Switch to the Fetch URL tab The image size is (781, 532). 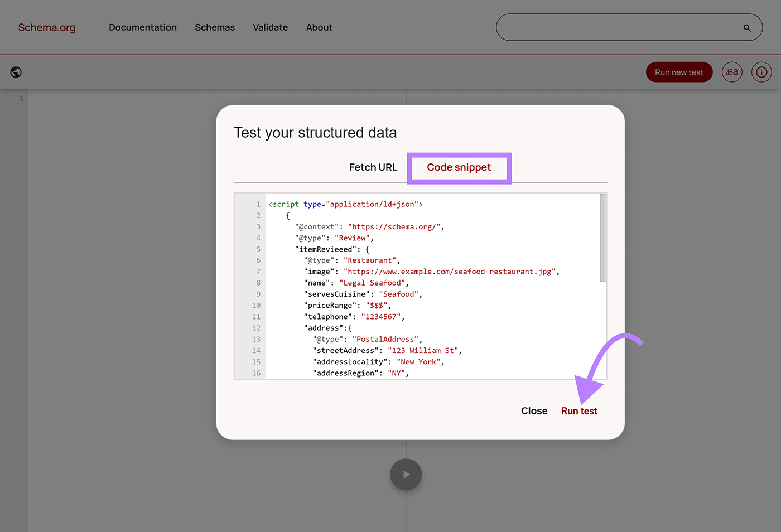click(373, 167)
